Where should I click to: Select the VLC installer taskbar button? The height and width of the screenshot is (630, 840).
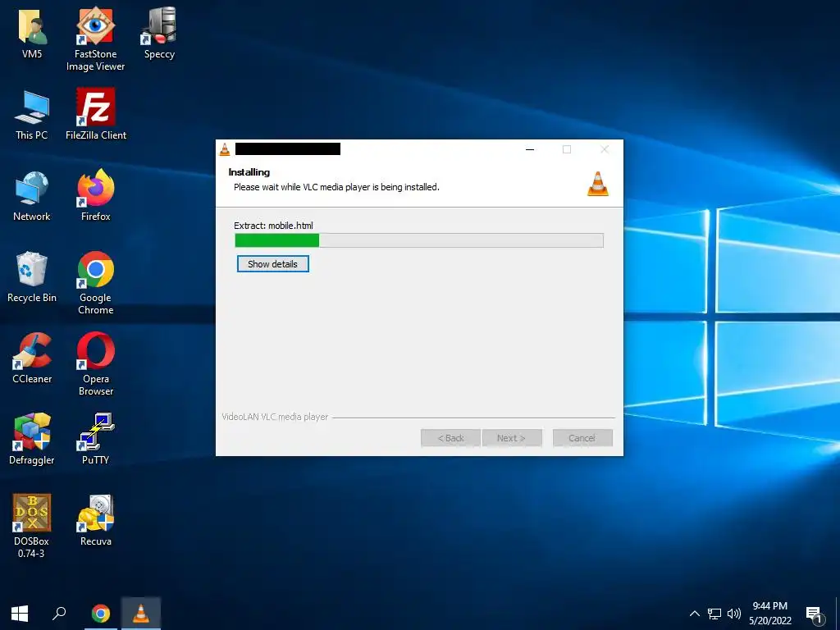141,614
